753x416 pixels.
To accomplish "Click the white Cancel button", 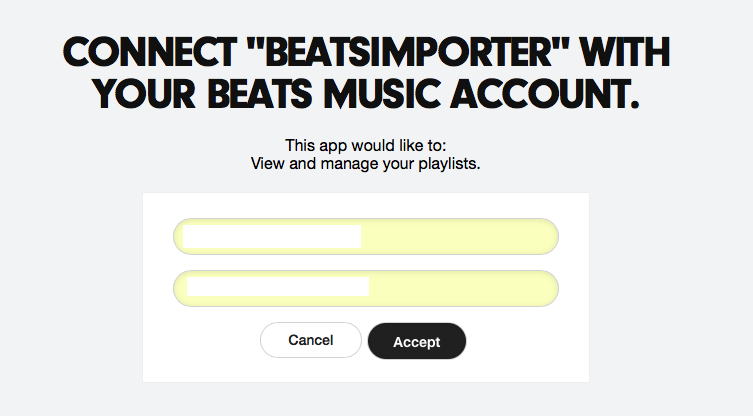I will tap(310, 340).
